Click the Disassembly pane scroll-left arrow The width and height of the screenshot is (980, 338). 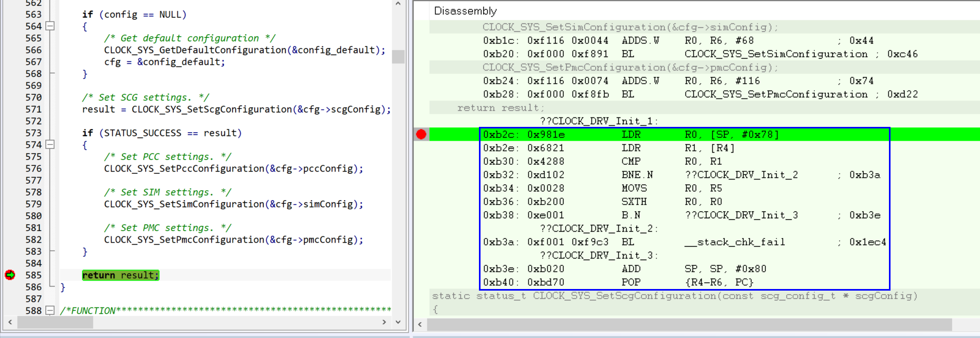point(420,324)
